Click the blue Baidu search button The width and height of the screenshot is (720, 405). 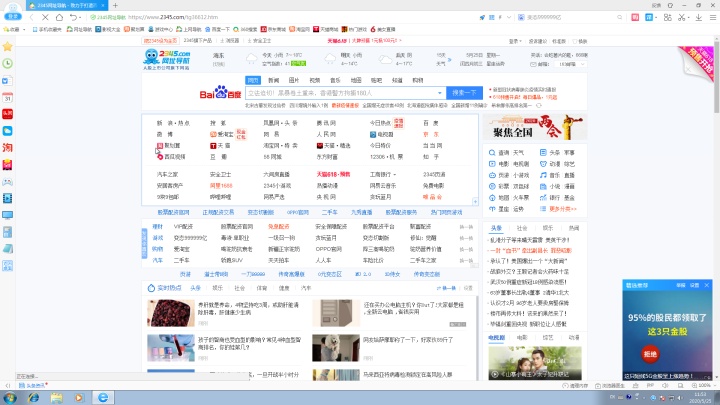[464, 93]
